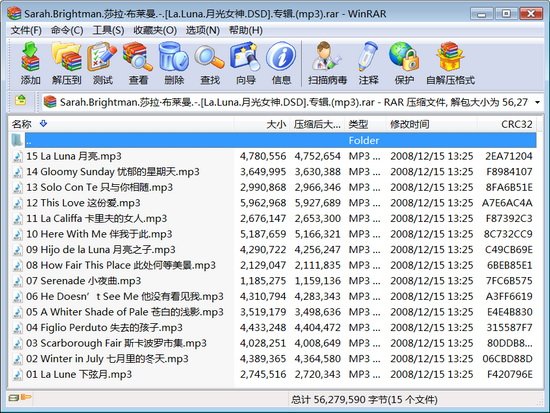Select 07 Serenade mp3 file
This screenshot has width=550, height=413.
273,281
